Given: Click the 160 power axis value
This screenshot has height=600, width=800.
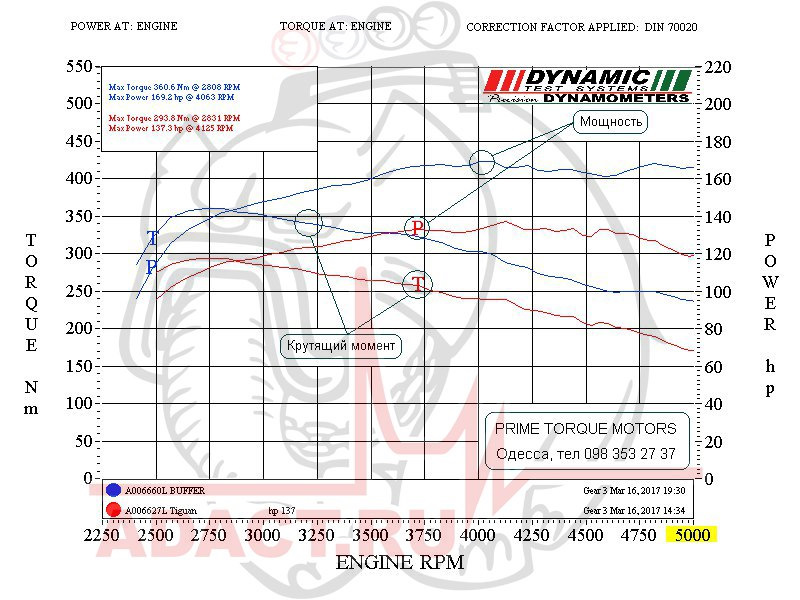Looking at the screenshot, I should (718, 179).
